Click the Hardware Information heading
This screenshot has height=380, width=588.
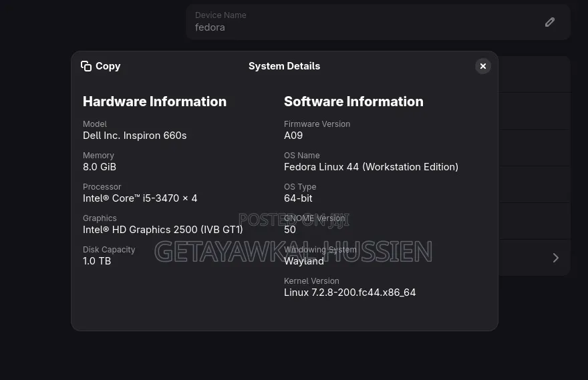pos(154,102)
